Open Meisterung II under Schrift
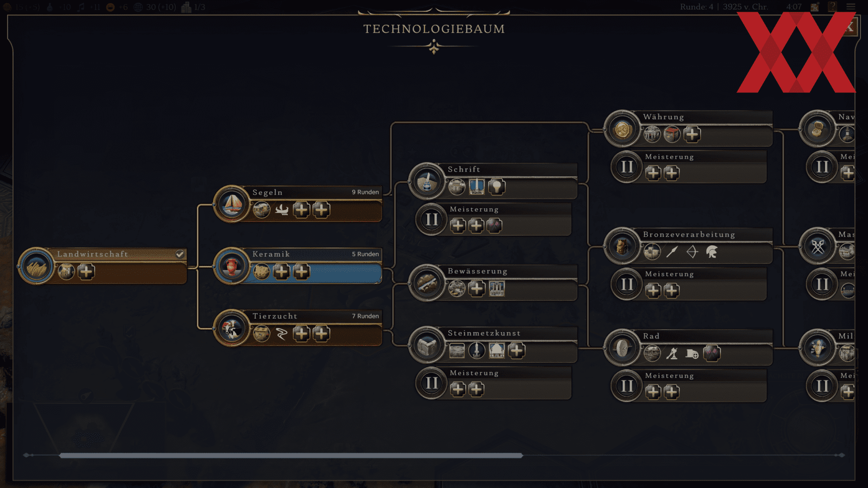The height and width of the screenshot is (488, 868). [x=494, y=219]
